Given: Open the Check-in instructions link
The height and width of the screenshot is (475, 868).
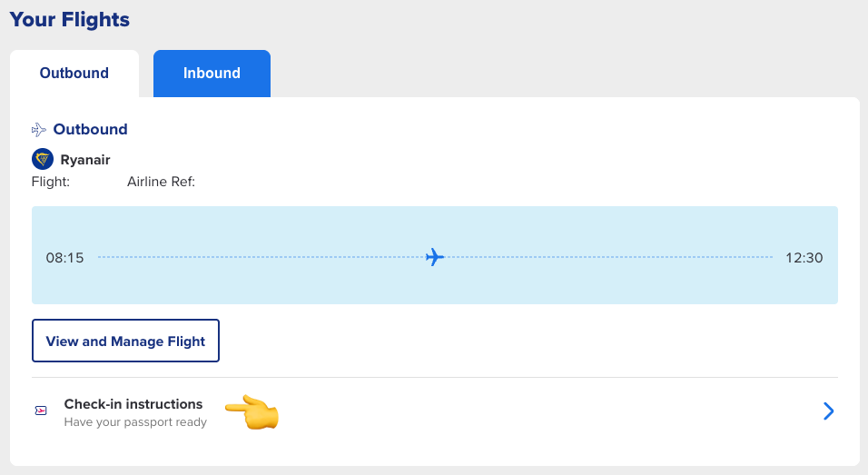Looking at the screenshot, I should (133, 404).
